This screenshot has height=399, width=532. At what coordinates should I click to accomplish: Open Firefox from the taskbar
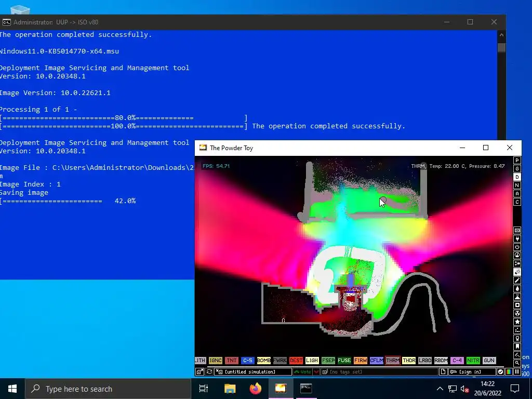click(256, 389)
